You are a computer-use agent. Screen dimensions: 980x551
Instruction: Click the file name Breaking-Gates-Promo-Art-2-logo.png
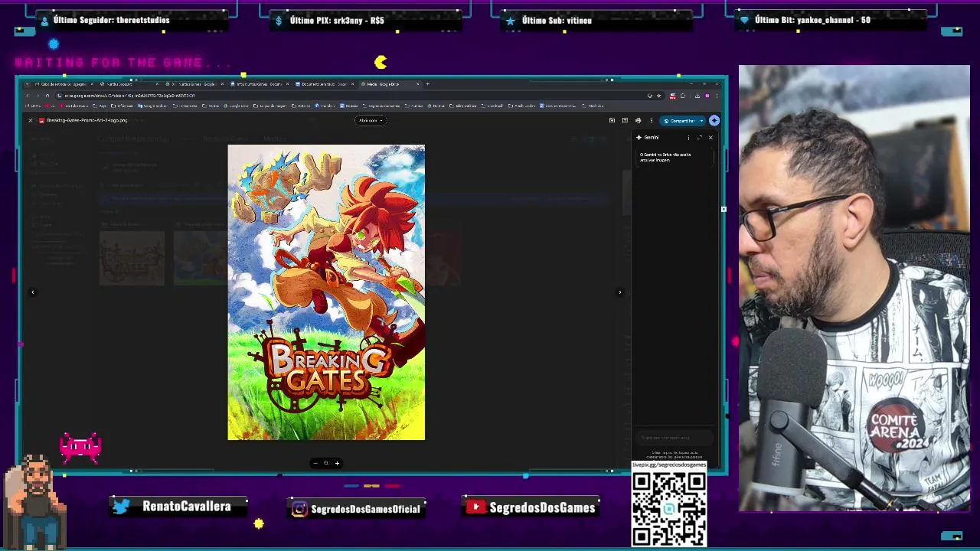tap(87, 120)
